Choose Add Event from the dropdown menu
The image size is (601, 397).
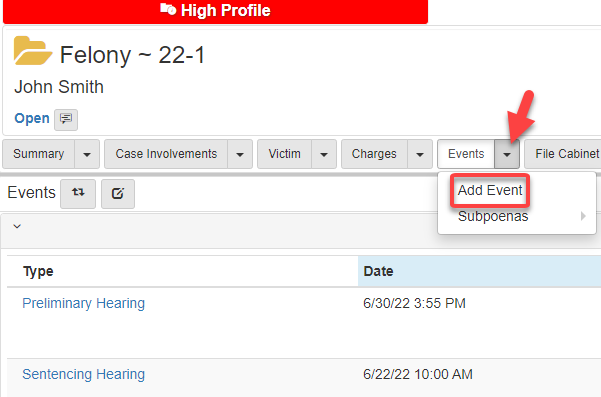(x=490, y=190)
